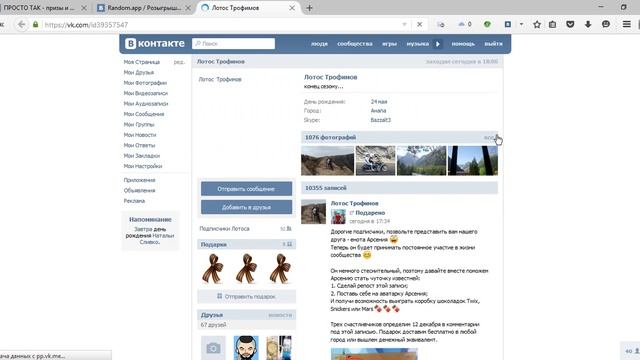Close the Random.app tab
Screen dimensions: 640x360
pyautogui.click(x=188, y=8)
